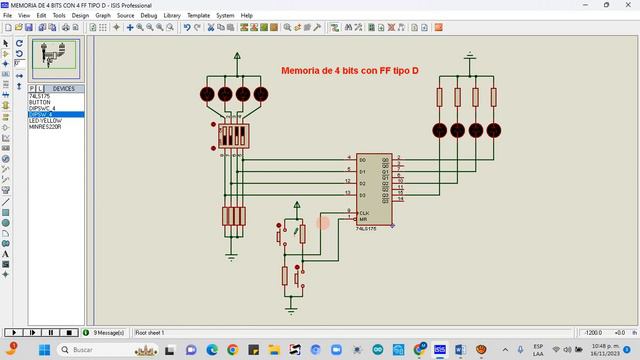Open Google Chrome from taskbar
This screenshot has height=360, width=640.
click(x=233, y=350)
